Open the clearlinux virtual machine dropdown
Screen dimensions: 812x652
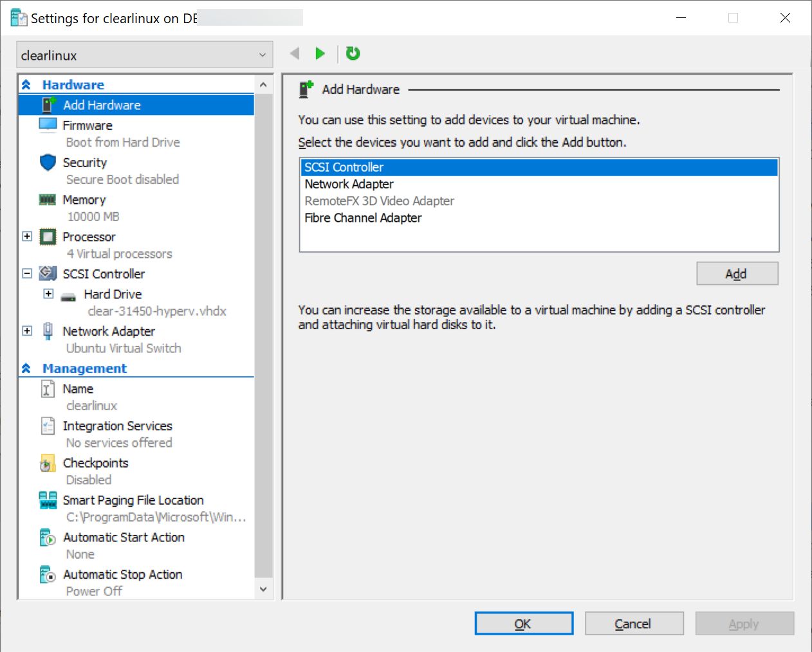[x=145, y=55]
